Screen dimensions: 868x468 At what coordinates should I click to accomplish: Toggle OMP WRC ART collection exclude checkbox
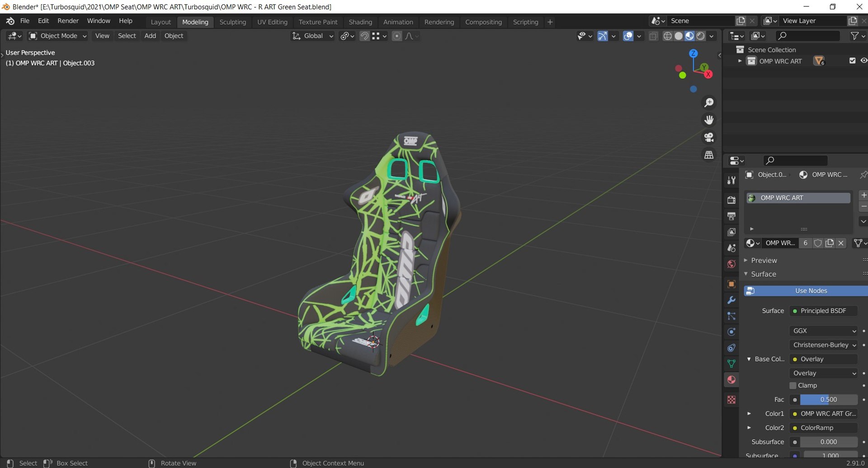[852, 61]
